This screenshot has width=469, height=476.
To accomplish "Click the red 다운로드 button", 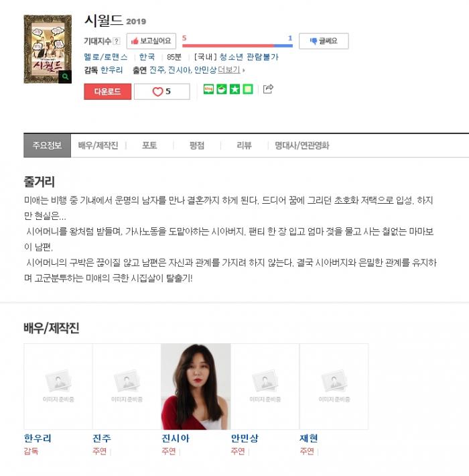I will coord(108,91).
